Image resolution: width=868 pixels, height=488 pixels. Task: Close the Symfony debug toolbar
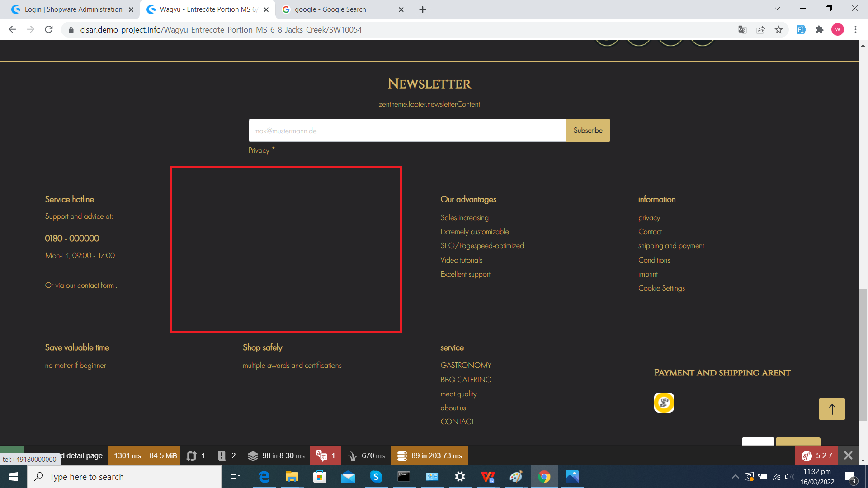(x=849, y=455)
